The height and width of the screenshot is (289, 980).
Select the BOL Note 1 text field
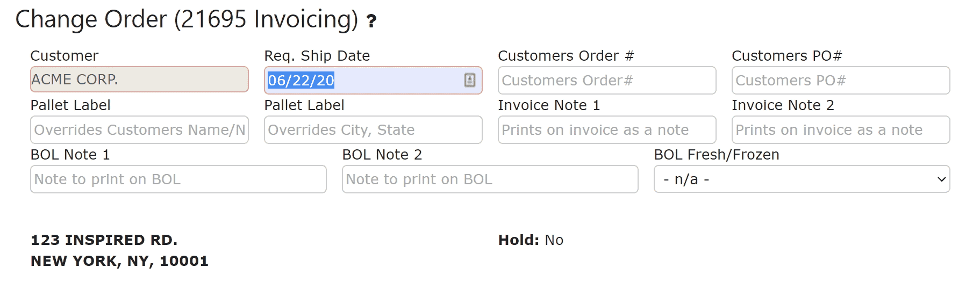tap(178, 179)
